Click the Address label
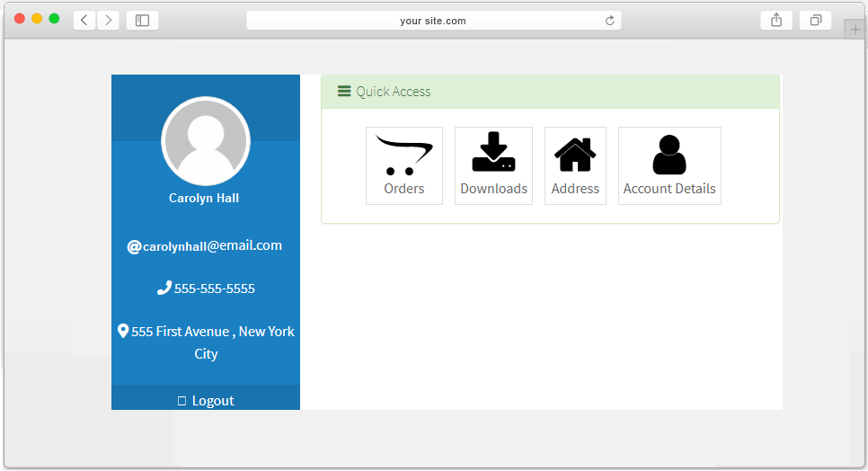868x471 pixels. pyautogui.click(x=575, y=189)
